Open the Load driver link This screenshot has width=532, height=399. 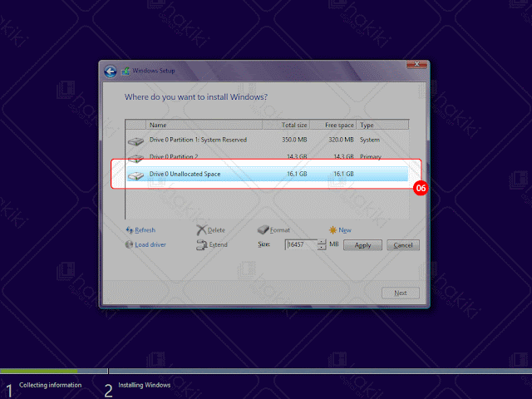click(150, 244)
